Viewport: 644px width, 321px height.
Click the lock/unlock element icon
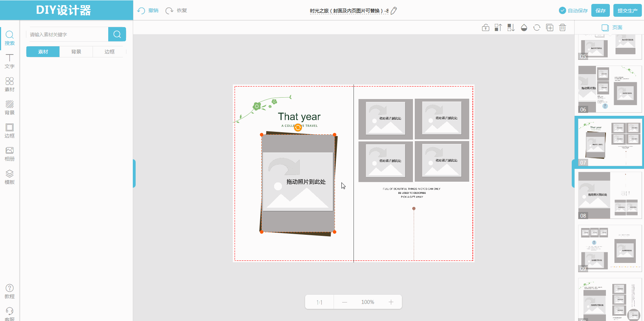point(486,28)
